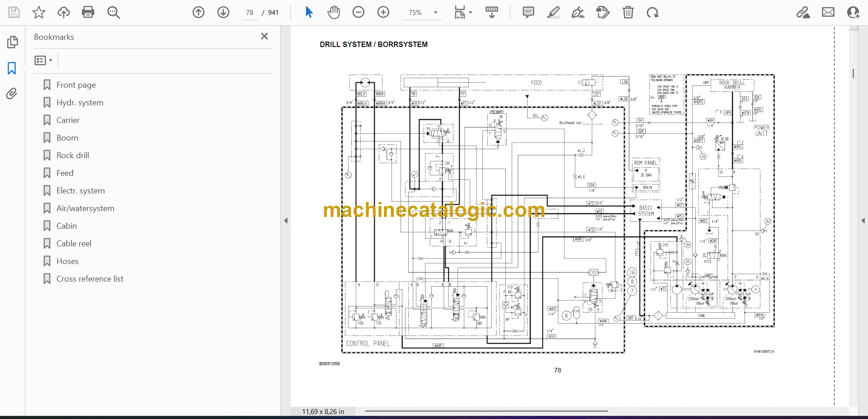Image resolution: width=868 pixels, height=419 pixels.
Task: Close the Bookmarks panel
Action: [x=264, y=36]
